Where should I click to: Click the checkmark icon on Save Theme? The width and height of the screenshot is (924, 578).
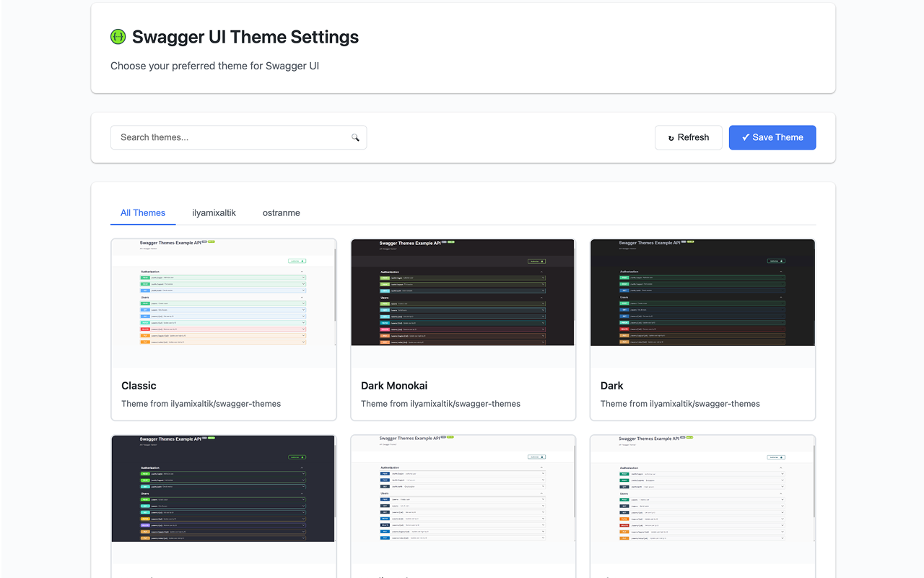coord(747,137)
